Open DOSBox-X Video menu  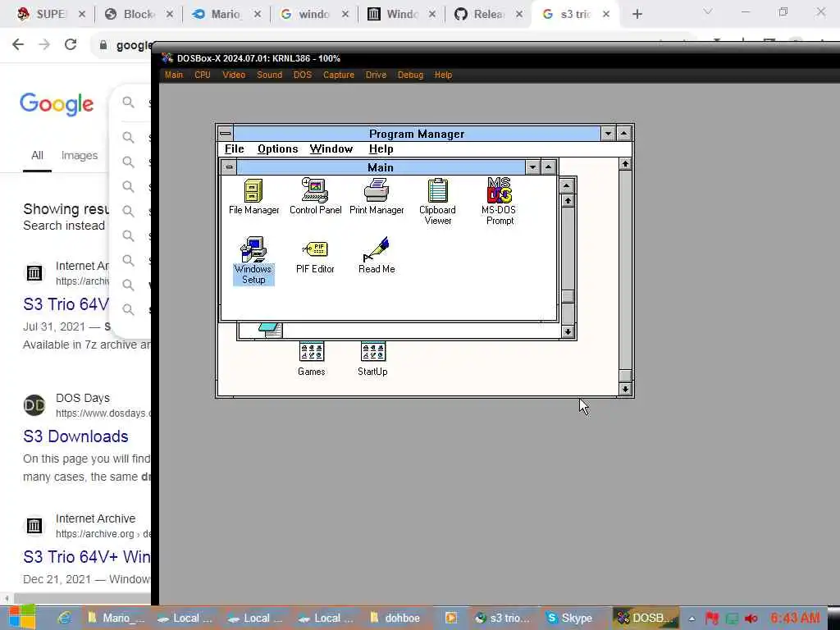tap(234, 75)
